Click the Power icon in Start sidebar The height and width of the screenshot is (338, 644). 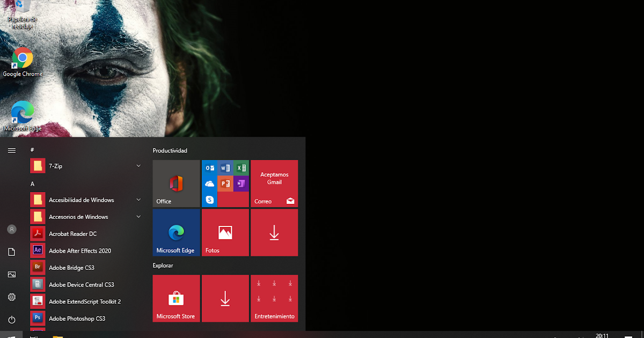point(12,320)
